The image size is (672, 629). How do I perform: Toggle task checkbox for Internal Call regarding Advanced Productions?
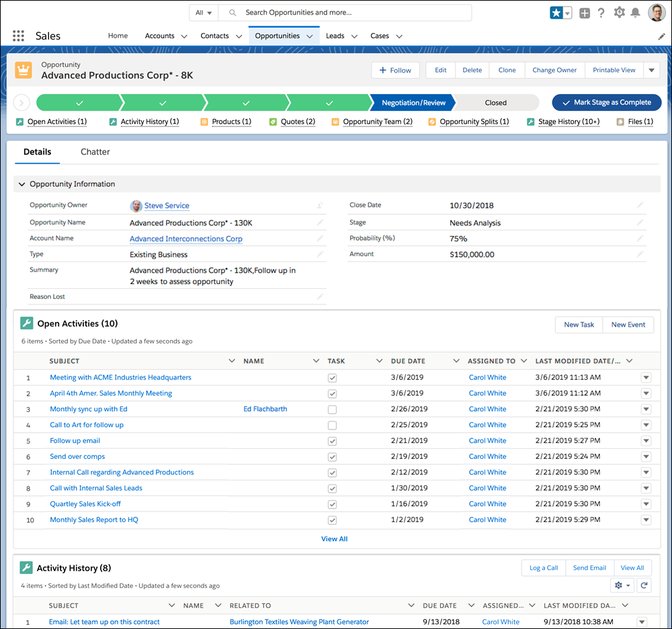(332, 473)
